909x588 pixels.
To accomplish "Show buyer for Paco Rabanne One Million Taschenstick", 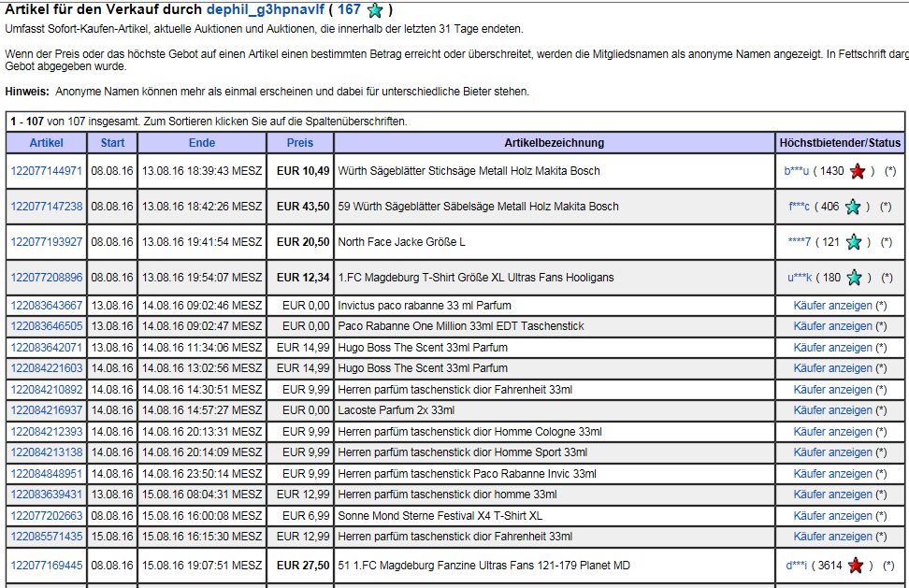I will tap(832, 326).
